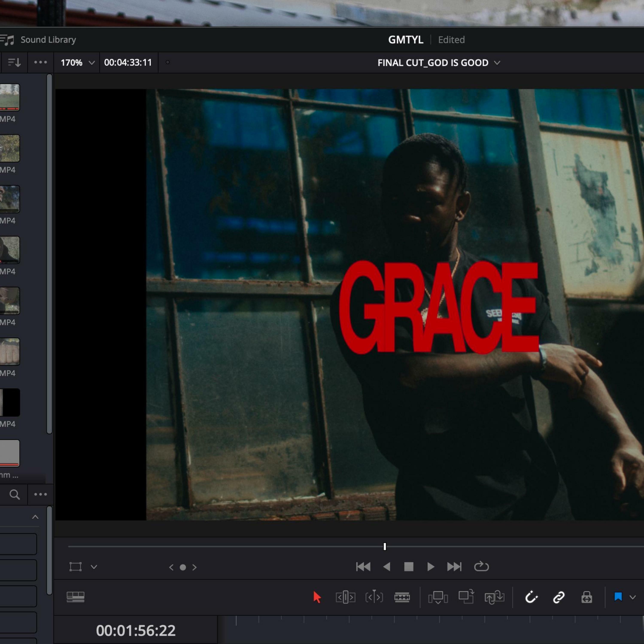The image size is (644, 644).
Task: Toggle timeline Snapping magnet
Action: (531, 597)
